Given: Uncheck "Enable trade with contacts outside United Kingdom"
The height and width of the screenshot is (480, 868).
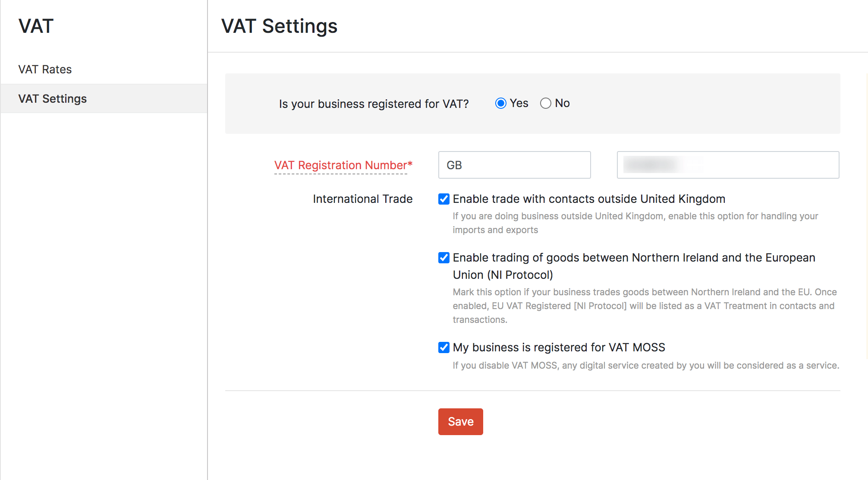Looking at the screenshot, I should pos(443,199).
